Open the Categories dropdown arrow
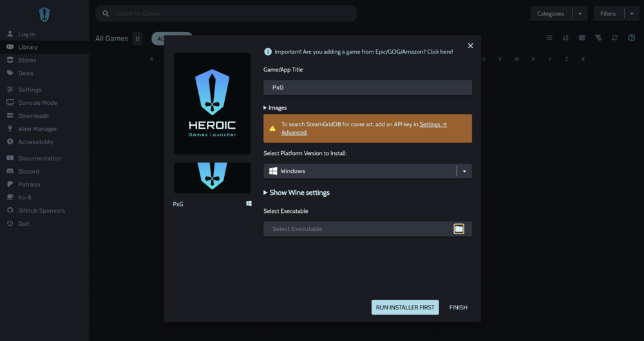The image size is (644, 341). [580, 14]
